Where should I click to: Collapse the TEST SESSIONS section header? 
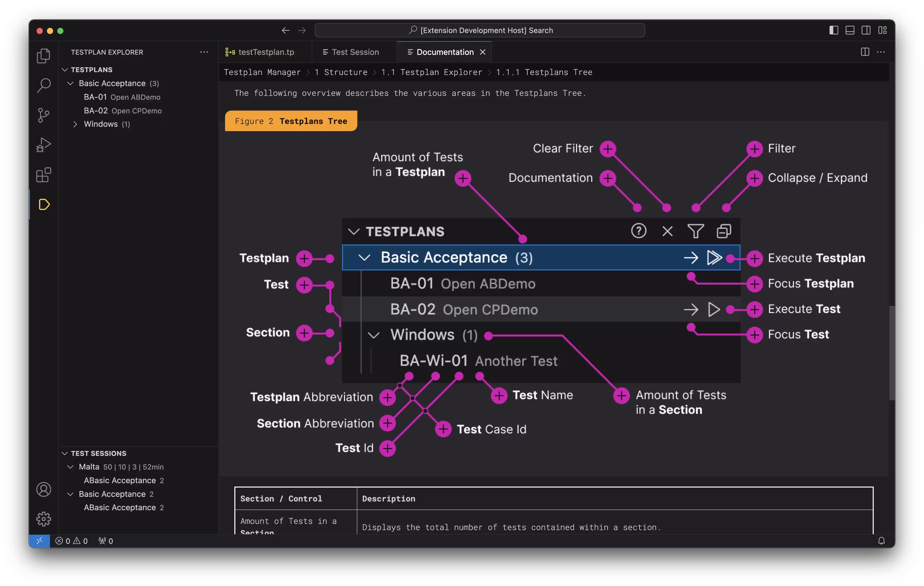tap(138, 453)
